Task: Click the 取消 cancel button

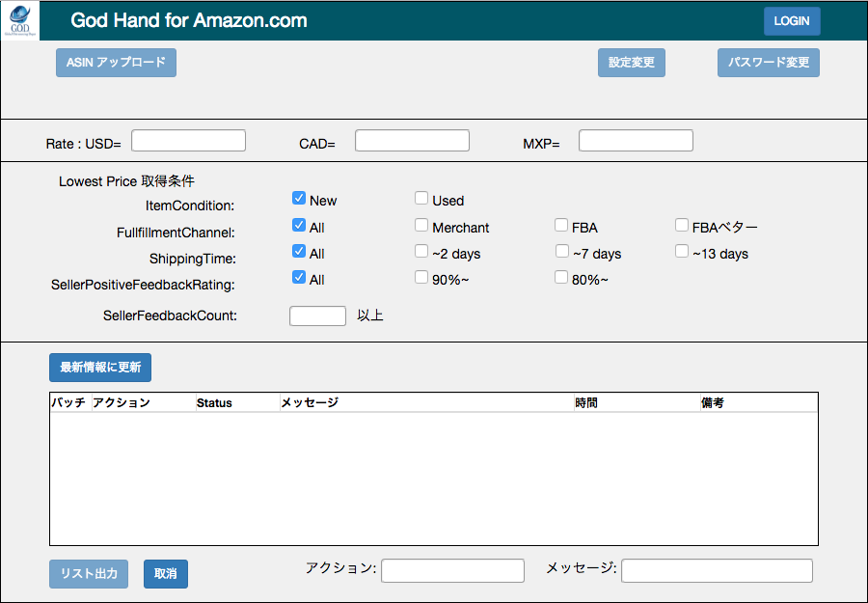Action: pyautogui.click(x=166, y=574)
